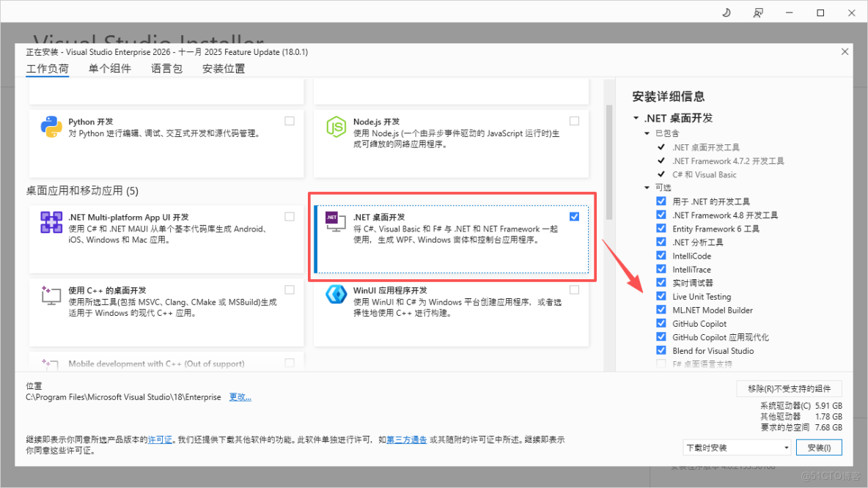
Task: Select the .NET 桌面开发 workload icon
Action: [x=336, y=221]
